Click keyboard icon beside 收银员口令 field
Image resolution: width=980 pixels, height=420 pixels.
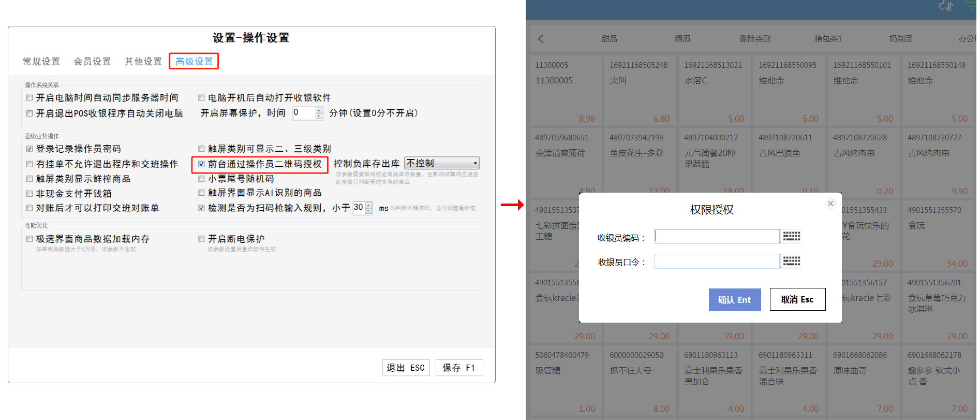click(x=791, y=261)
